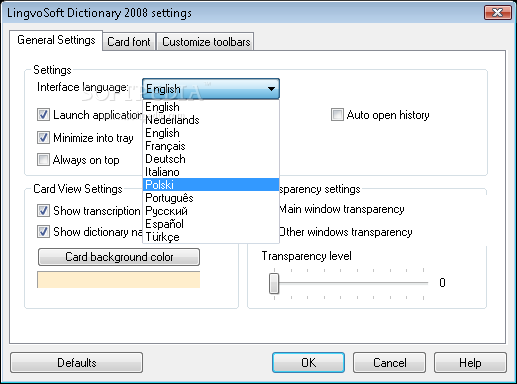Close the settings dialog with the X
Image resolution: width=517 pixels, height=384 pixels.
click(x=497, y=13)
